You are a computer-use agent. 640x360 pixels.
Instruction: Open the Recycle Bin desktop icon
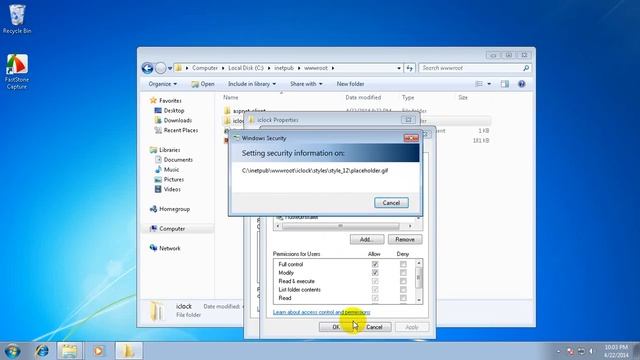pyautogui.click(x=17, y=19)
